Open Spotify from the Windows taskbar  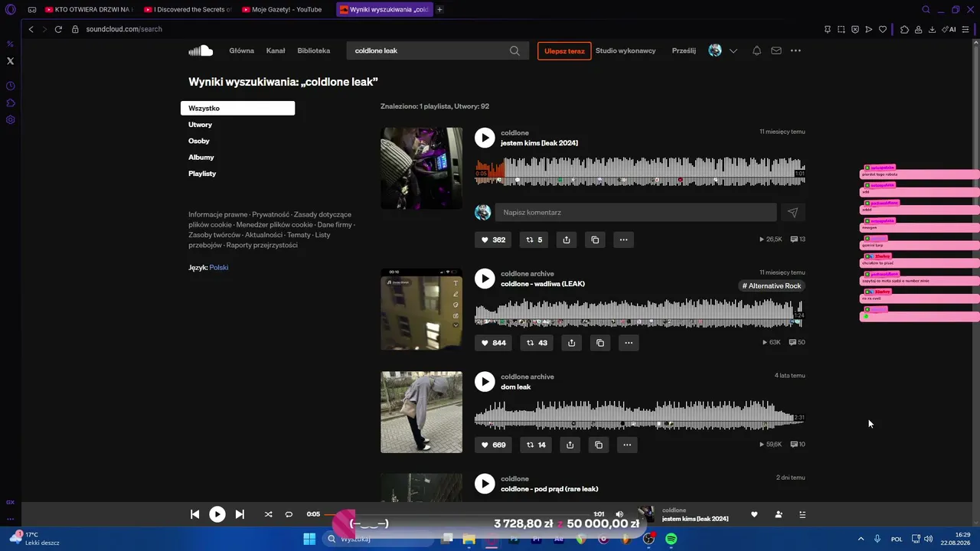click(x=671, y=539)
